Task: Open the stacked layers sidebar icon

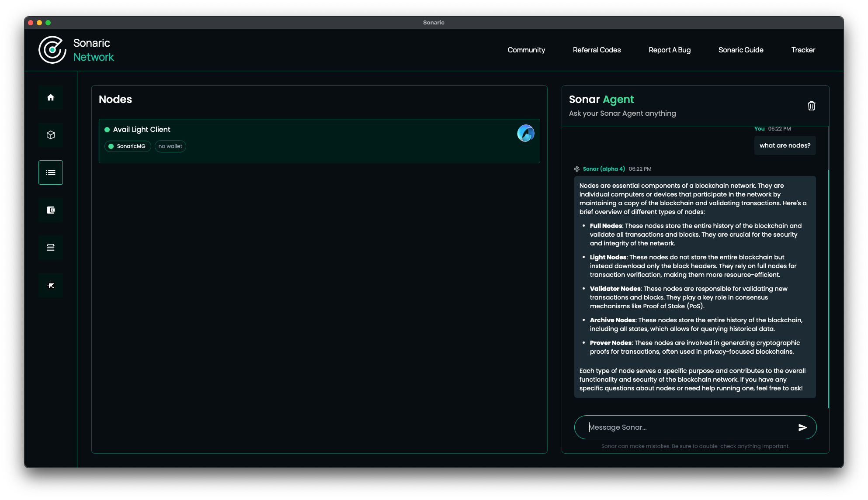Action: click(x=51, y=248)
